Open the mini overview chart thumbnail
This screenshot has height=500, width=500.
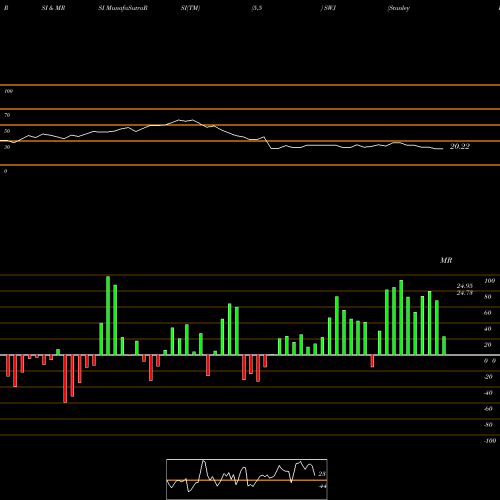point(247,479)
